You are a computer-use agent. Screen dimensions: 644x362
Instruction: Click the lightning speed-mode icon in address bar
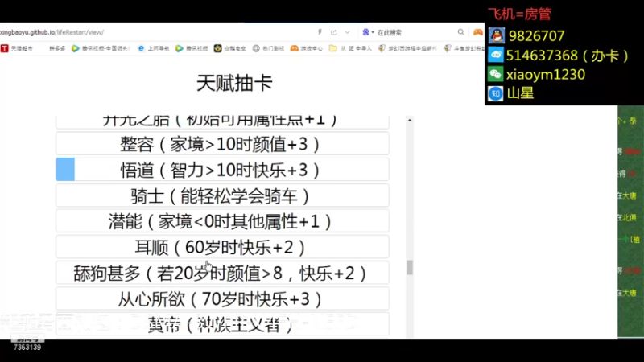point(320,32)
